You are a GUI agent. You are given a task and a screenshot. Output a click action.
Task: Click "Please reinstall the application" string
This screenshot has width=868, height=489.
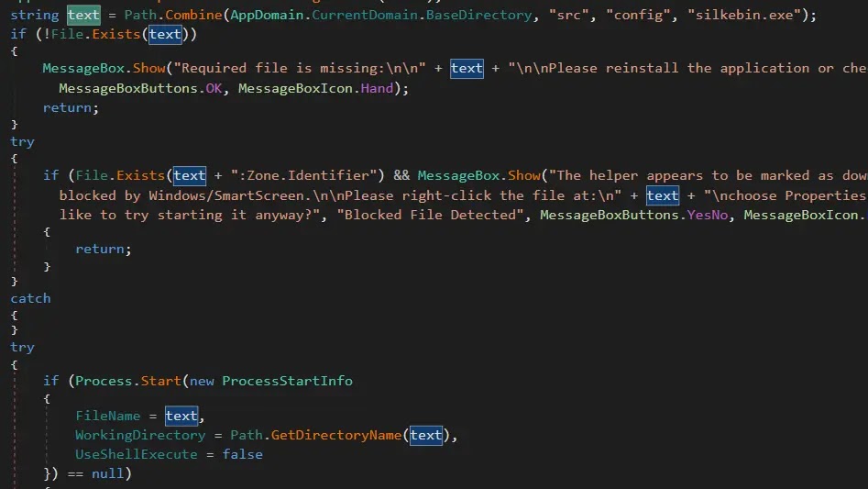pyautogui.click(x=687, y=68)
